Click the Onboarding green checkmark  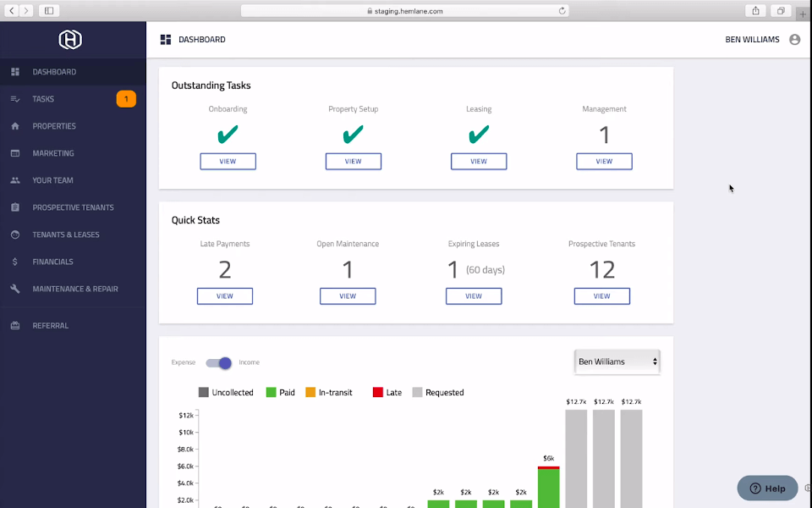(228, 135)
